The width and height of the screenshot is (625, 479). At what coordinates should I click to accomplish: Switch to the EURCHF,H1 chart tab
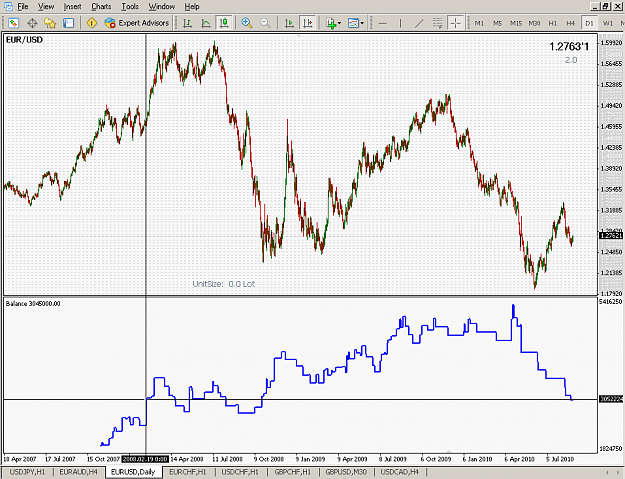[188, 472]
